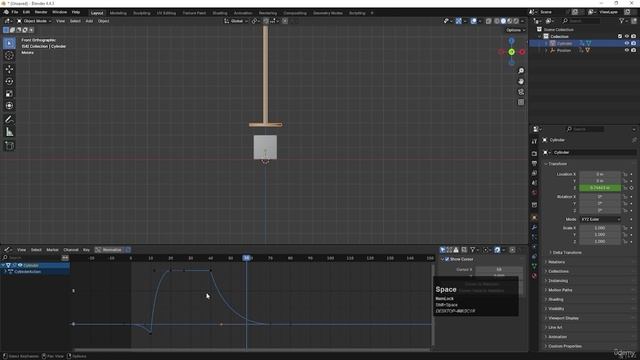Click Scale X value field
The height and width of the screenshot is (360, 640).
point(600,228)
